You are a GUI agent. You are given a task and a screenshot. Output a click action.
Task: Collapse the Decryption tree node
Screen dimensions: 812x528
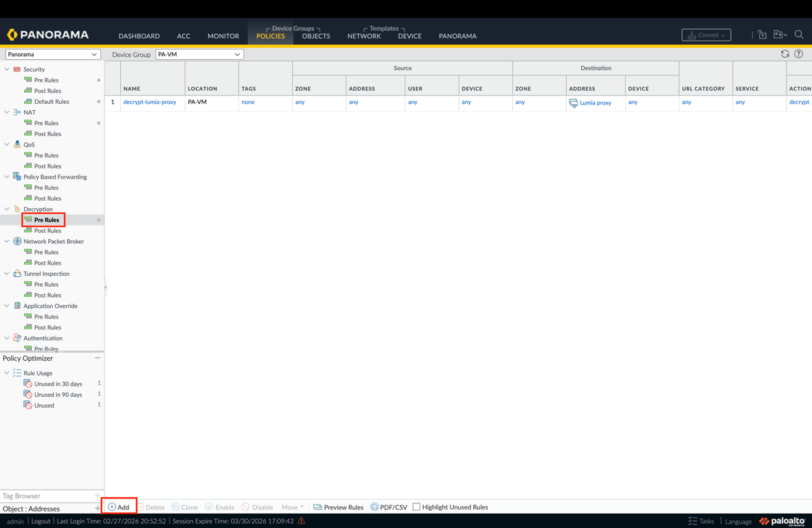pyautogui.click(x=7, y=209)
